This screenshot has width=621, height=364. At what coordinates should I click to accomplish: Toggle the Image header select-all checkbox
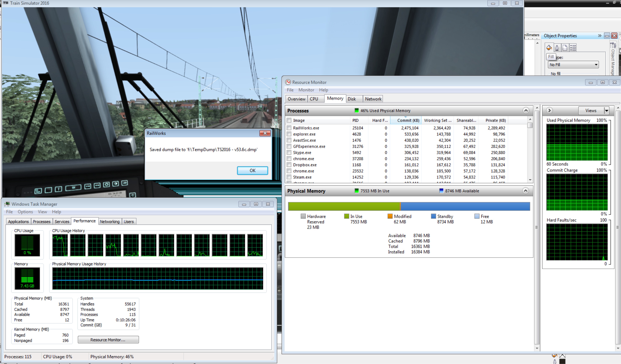(x=289, y=120)
